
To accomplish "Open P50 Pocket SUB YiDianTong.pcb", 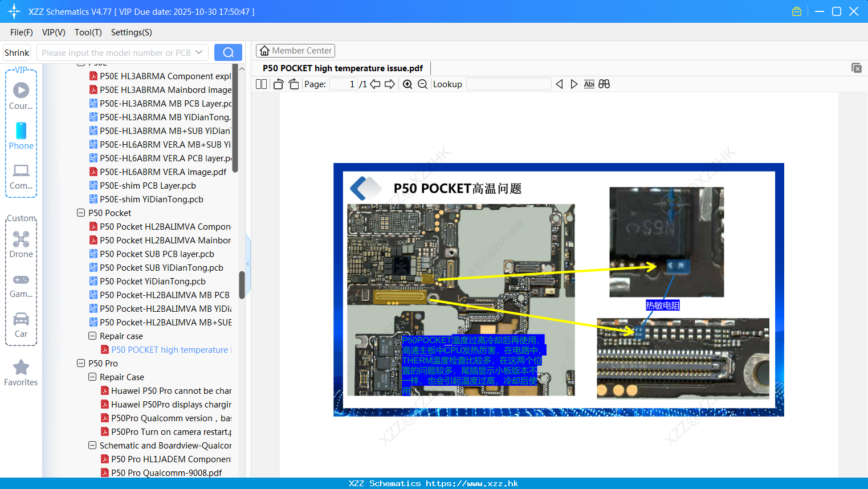I will pyautogui.click(x=156, y=267).
